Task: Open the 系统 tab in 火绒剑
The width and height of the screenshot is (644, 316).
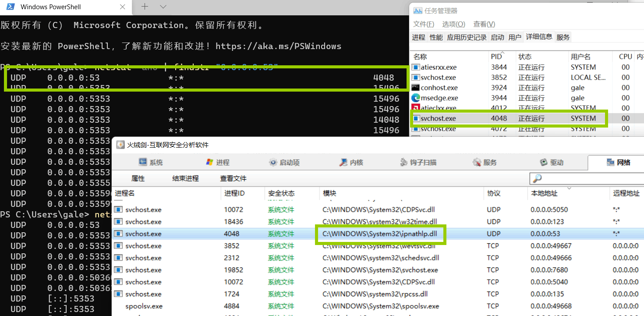Action: point(151,162)
